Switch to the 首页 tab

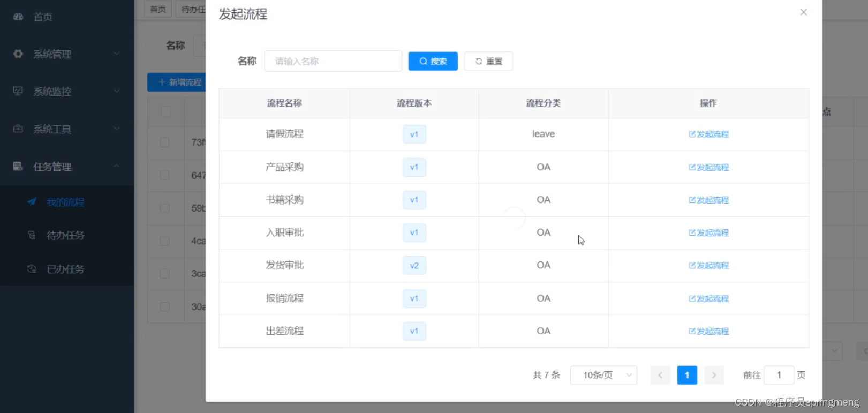click(157, 9)
